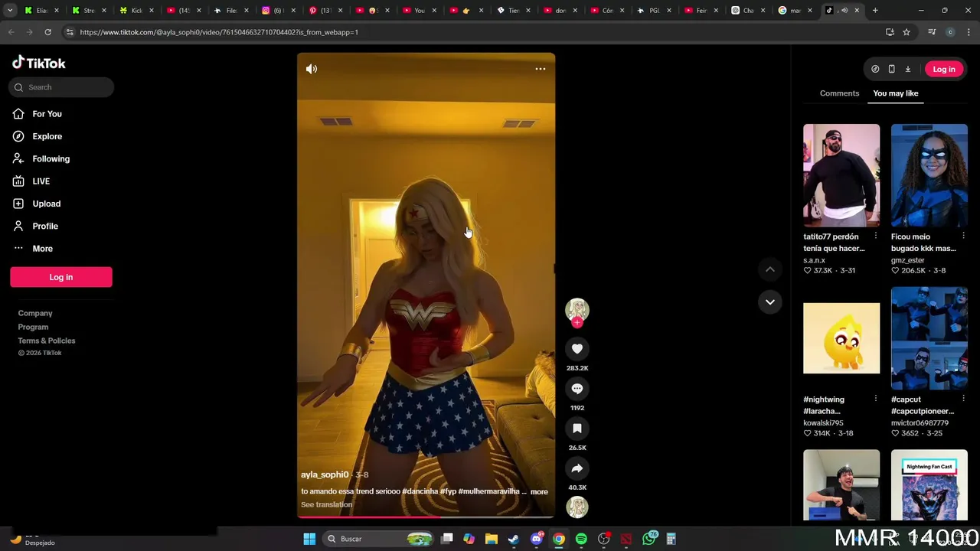Click the desktop app download icon
Viewport: 980px width, 551px height.
(x=908, y=69)
